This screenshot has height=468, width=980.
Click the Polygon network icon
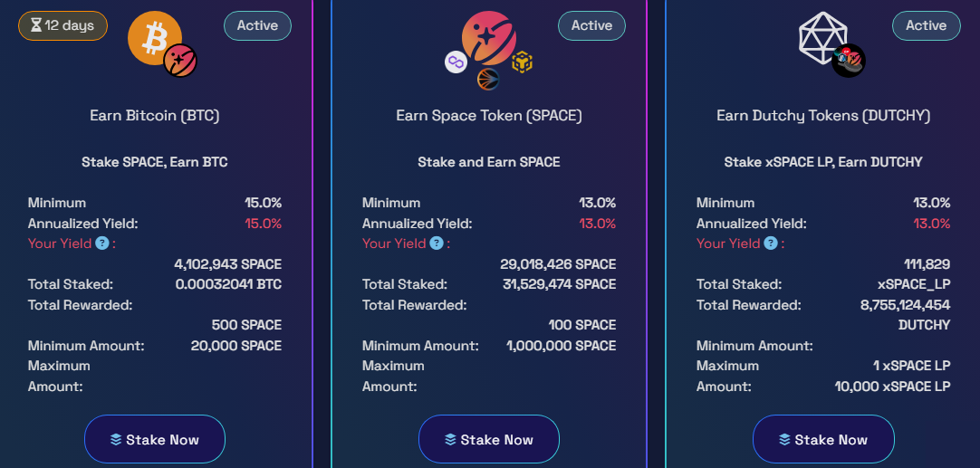tap(456, 62)
